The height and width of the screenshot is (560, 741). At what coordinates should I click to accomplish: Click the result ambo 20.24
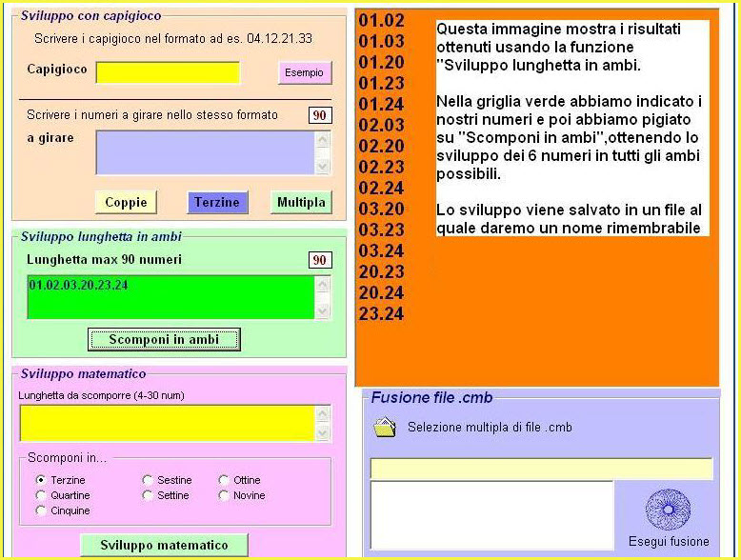tap(381, 292)
